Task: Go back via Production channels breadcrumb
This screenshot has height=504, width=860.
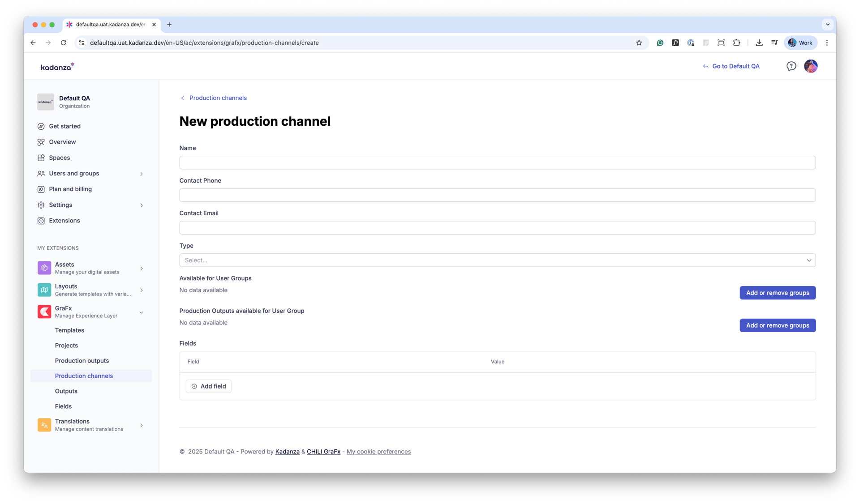Action: tap(218, 98)
